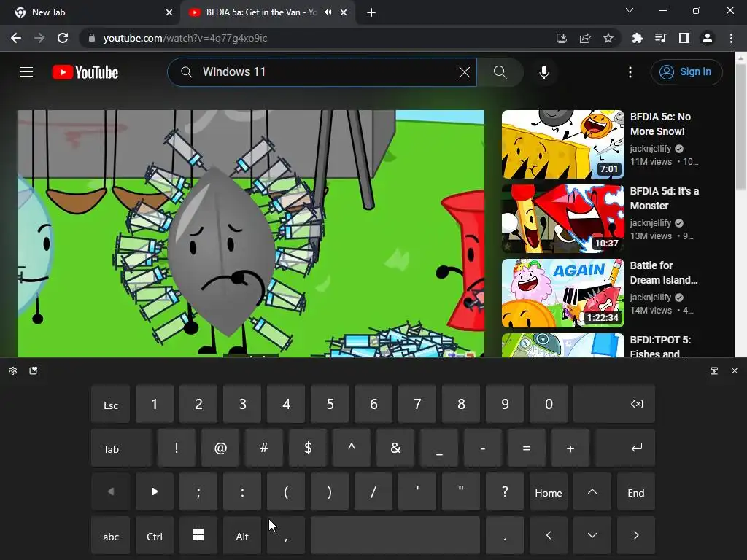Click the main video player
This screenshot has width=747, height=560.
click(x=251, y=233)
